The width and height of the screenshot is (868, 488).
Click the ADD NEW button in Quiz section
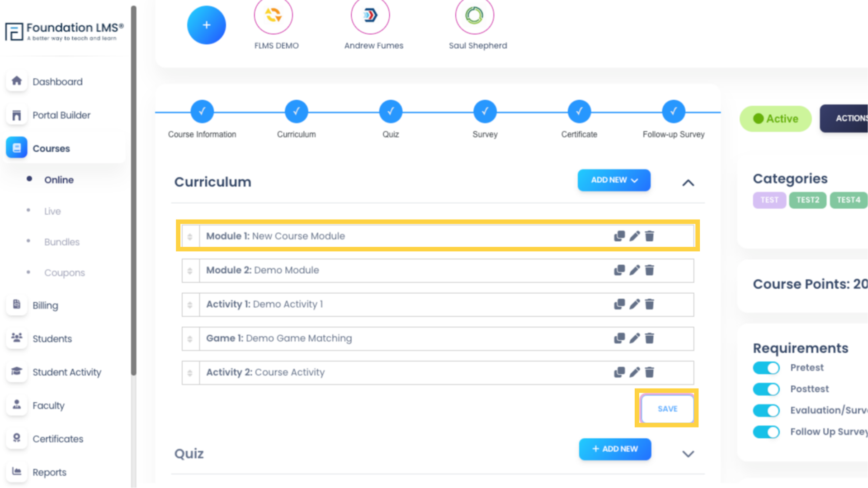(615, 449)
